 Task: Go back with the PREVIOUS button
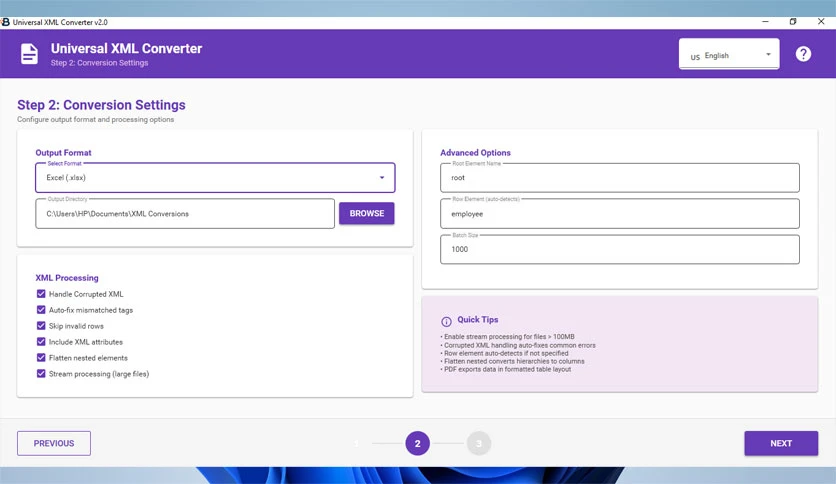coord(54,443)
